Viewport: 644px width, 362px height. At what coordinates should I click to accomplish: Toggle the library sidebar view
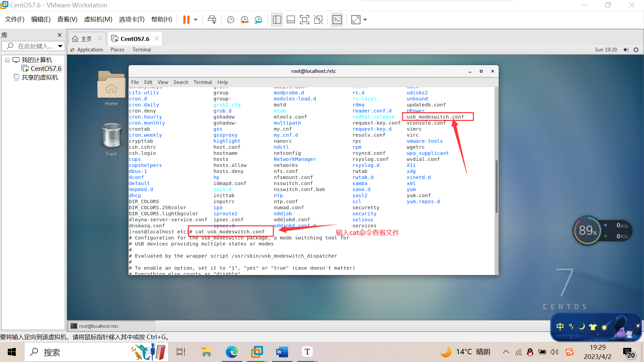click(x=277, y=19)
